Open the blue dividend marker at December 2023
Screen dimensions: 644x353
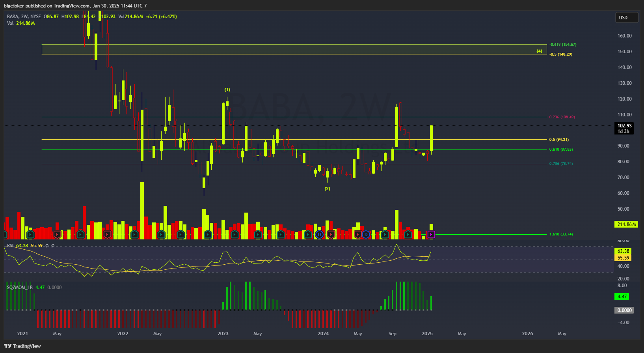tap(319, 235)
